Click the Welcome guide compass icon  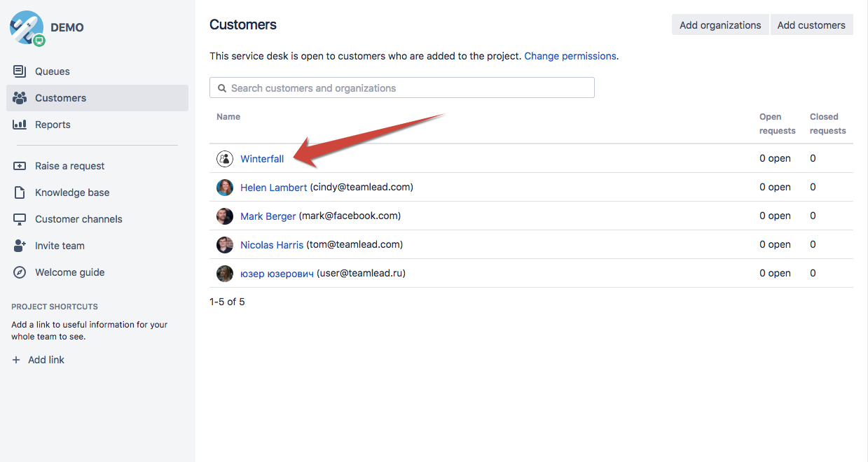pos(20,272)
